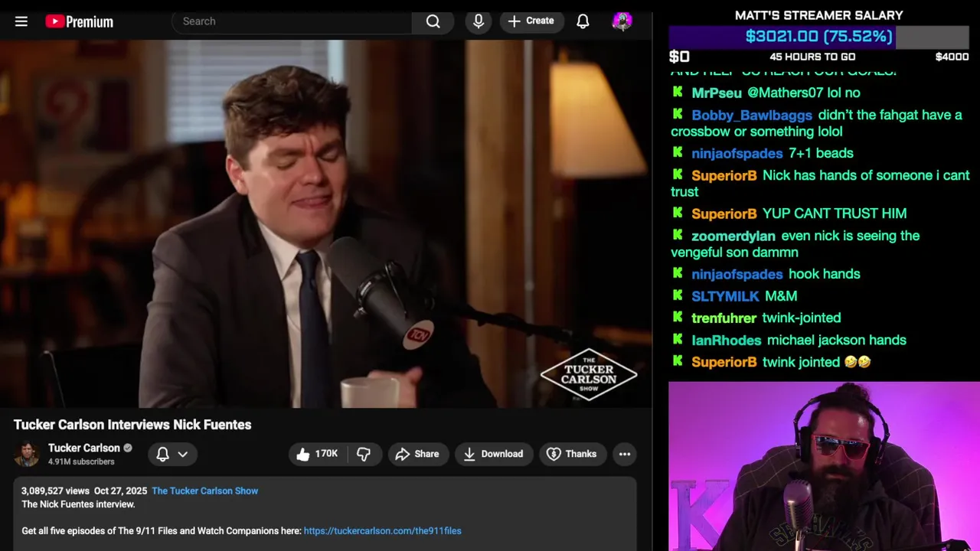Open the account avatar menu
The height and width of the screenshot is (551, 980).
point(622,21)
